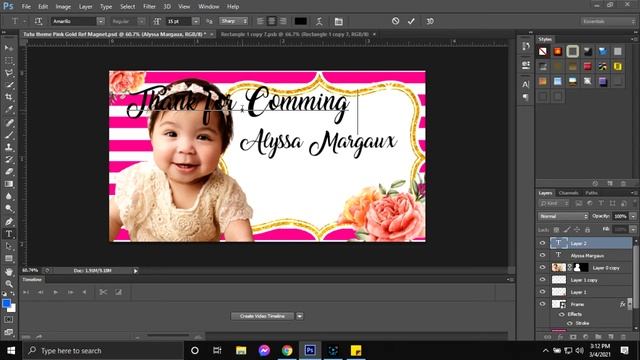Left-align the text
The height and width of the screenshot is (360, 640).
coord(260,21)
